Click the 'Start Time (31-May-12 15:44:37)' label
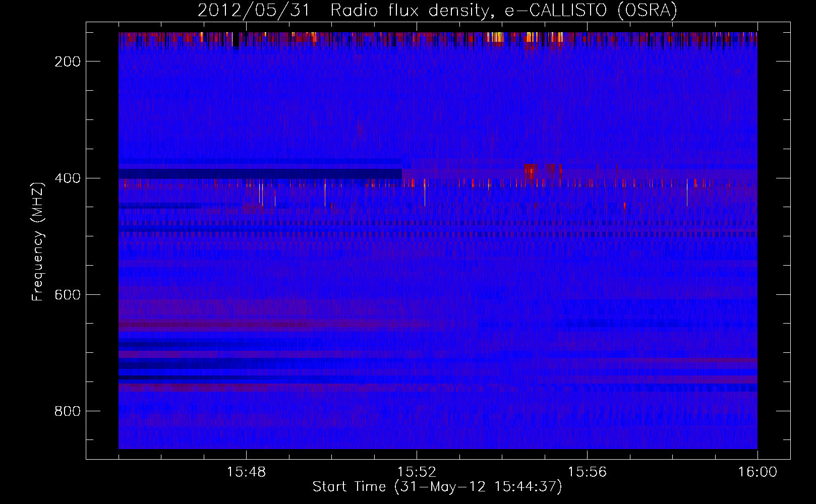Image resolution: width=816 pixels, height=504 pixels. point(437,487)
